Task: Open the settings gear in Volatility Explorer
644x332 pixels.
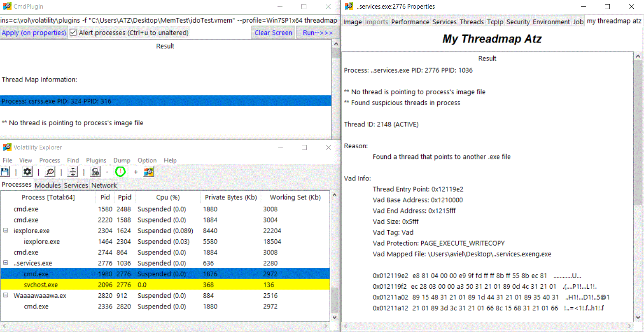Action: pyautogui.click(x=27, y=171)
